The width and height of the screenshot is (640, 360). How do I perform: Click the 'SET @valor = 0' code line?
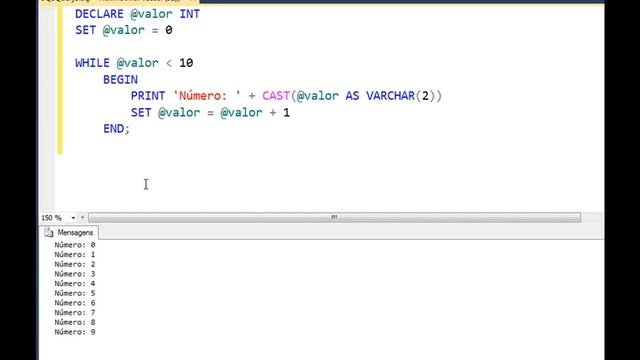coord(124,30)
